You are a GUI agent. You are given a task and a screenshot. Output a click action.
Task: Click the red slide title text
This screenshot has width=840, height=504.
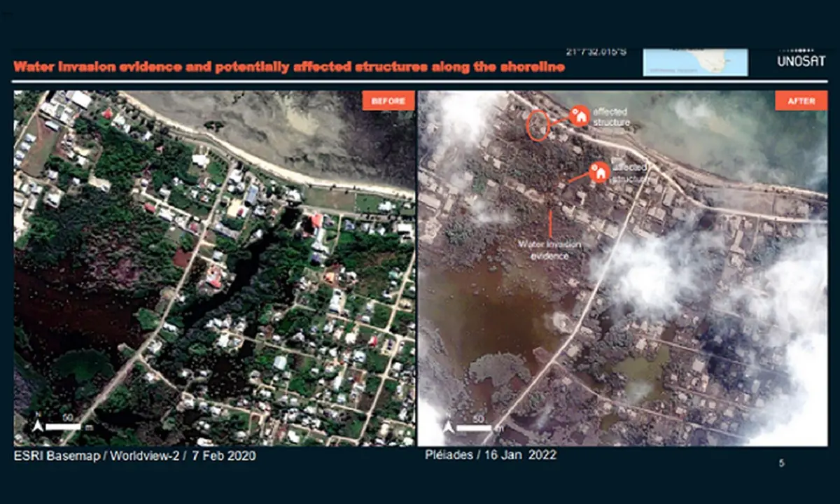[289, 67]
